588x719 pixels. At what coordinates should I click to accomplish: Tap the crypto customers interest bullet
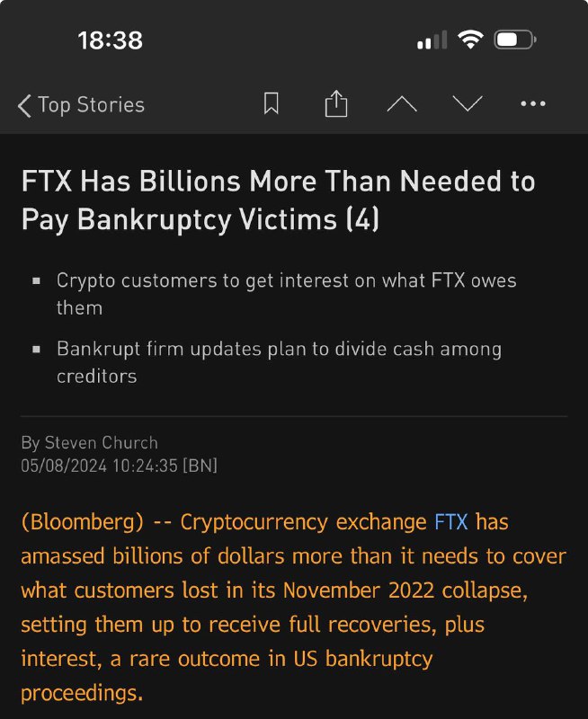point(286,293)
